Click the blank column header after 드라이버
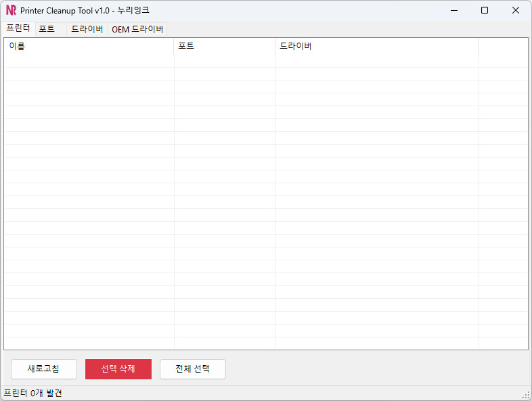 point(502,46)
